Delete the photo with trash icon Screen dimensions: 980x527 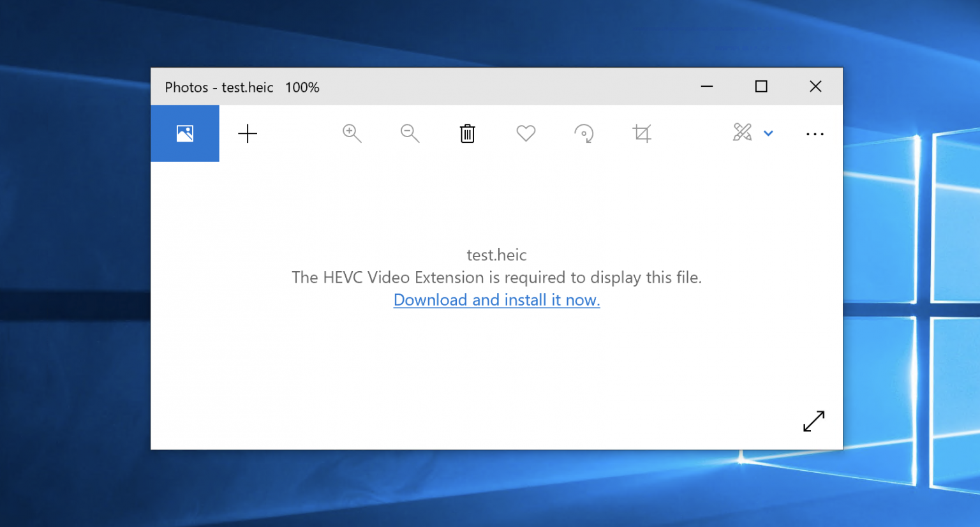click(x=468, y=133)
